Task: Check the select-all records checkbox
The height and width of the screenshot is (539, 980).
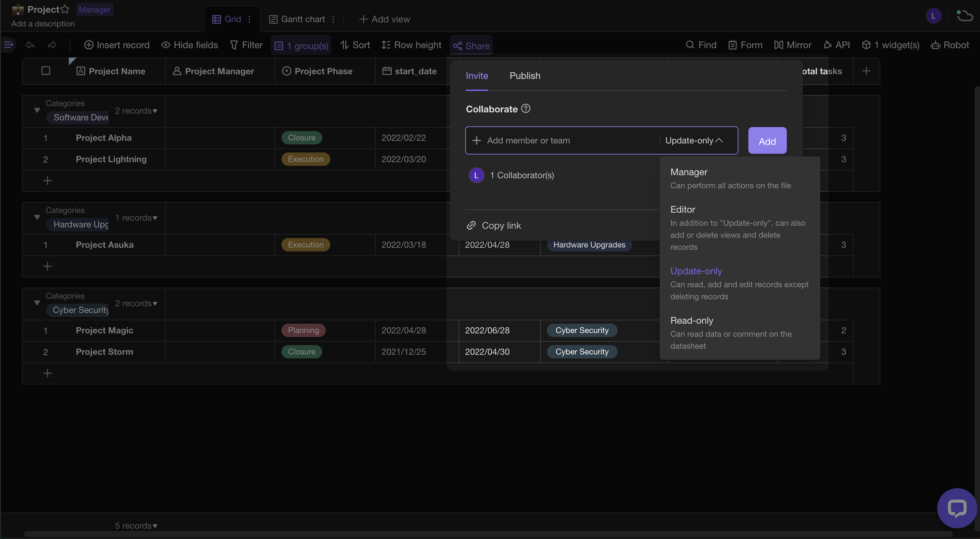Action: (46, 71)
